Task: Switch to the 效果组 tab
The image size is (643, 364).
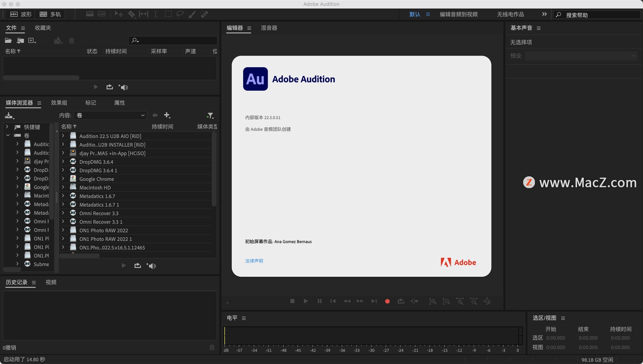Action: [x=59, y=103]
